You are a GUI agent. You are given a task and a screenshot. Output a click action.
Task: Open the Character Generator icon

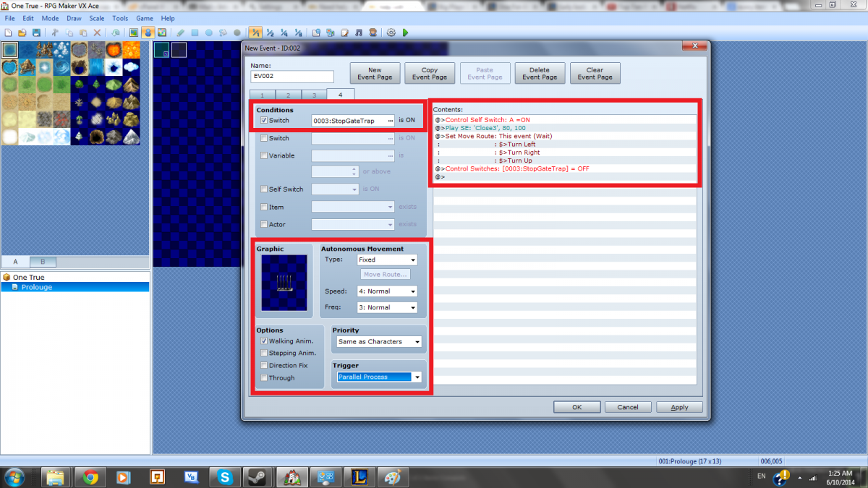point(373,33)
